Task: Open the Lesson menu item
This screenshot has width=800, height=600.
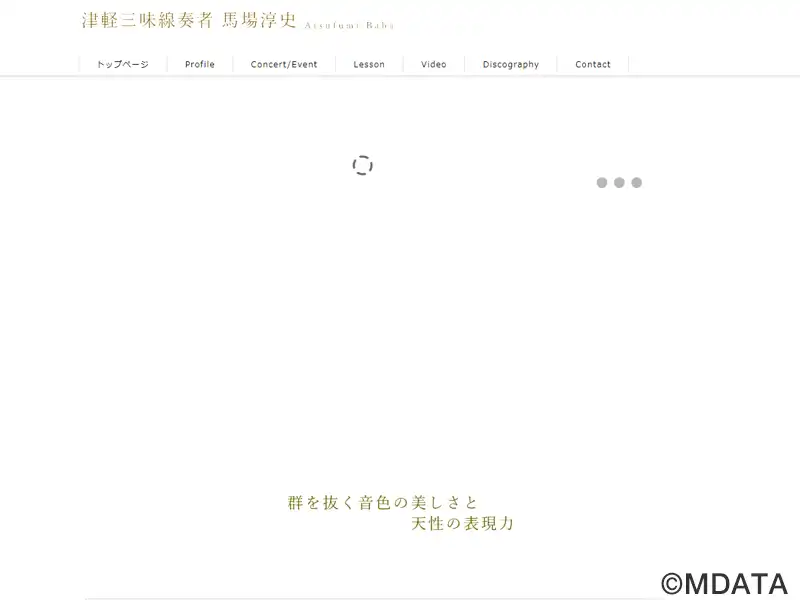Action: click(369, 64)
